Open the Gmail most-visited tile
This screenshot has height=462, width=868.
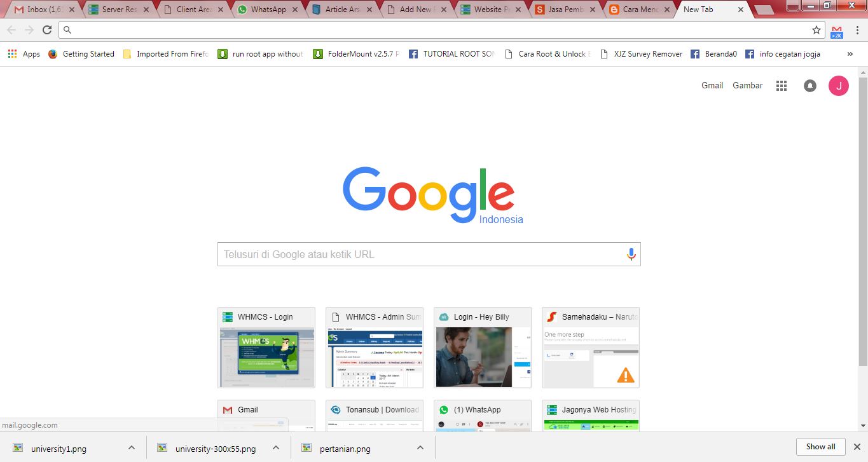pos(266,416)
